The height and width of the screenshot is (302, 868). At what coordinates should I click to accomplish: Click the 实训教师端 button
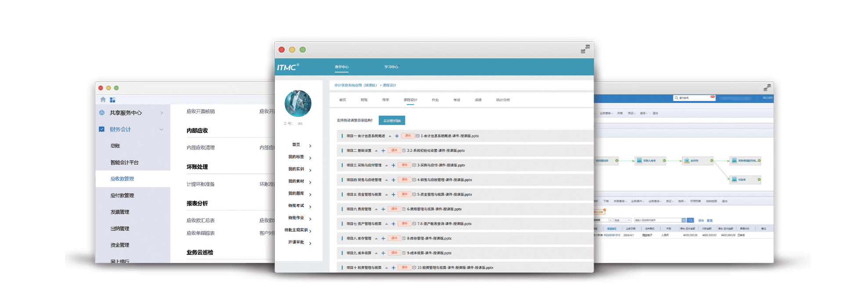pos(392,121)
